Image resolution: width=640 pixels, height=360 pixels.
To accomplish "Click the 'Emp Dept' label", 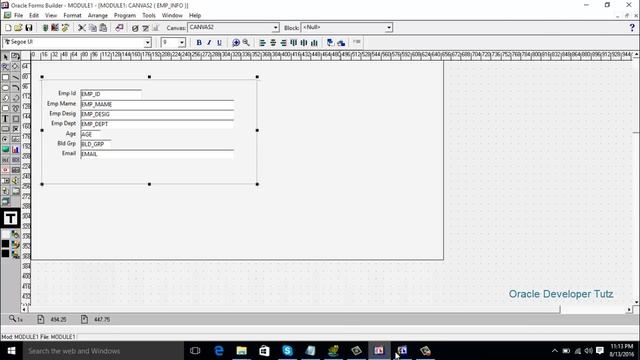I will pyautogui.click(x=63, y=123).
